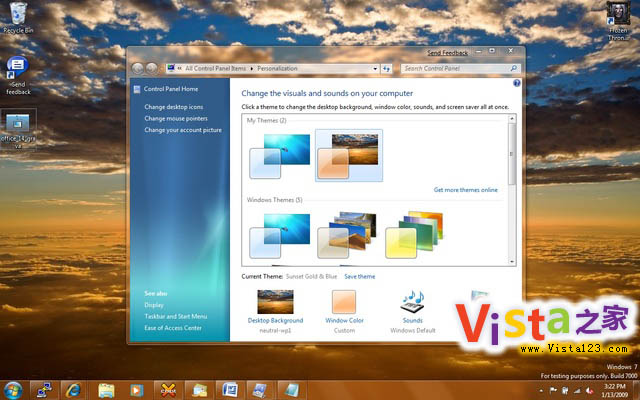The width and height of the screenshot is (640, 400).
Task: Click the address bar refresh button
Action: (386, 69)
